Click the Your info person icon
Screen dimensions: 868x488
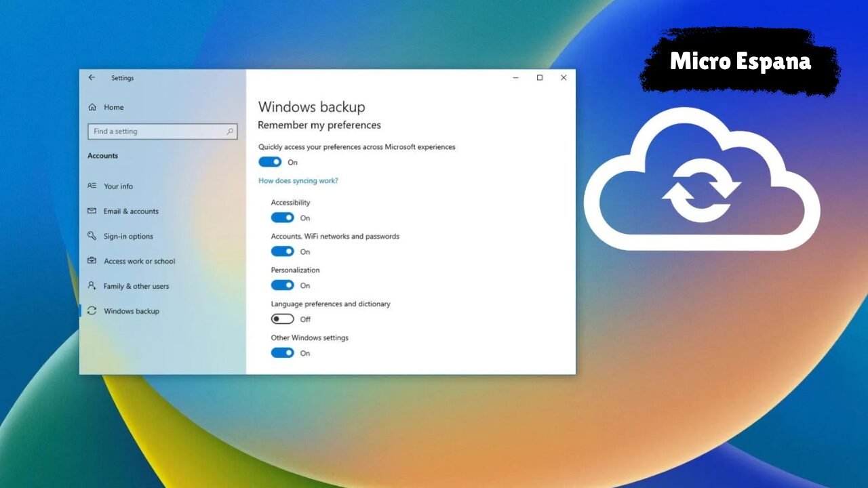coord(92,186)
